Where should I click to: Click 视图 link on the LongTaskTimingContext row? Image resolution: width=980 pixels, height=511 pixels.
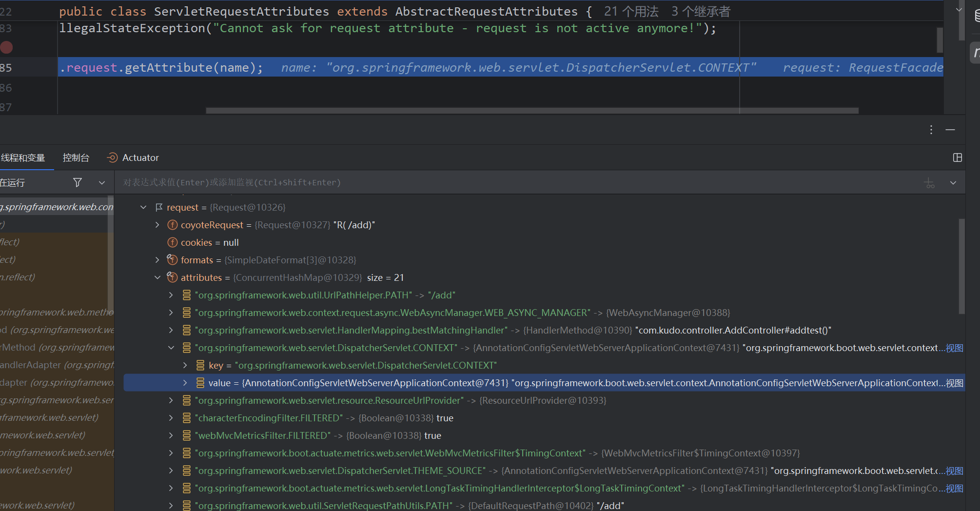pos(955,488)
